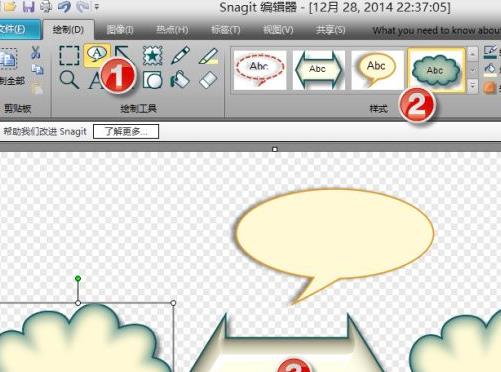
Task: Open the quick access toolbar customize arrow
Action: (x=97, y=6)
